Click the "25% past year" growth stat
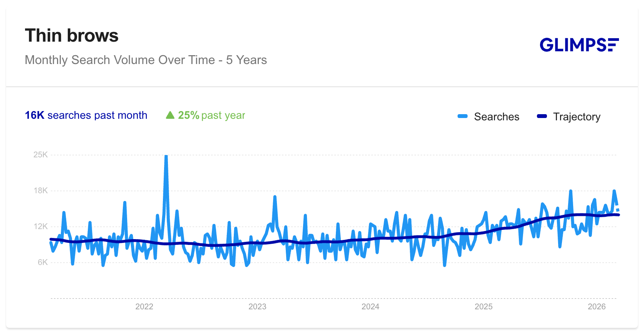644x334 pixels. pyautogui.click(x=211, y=115)
